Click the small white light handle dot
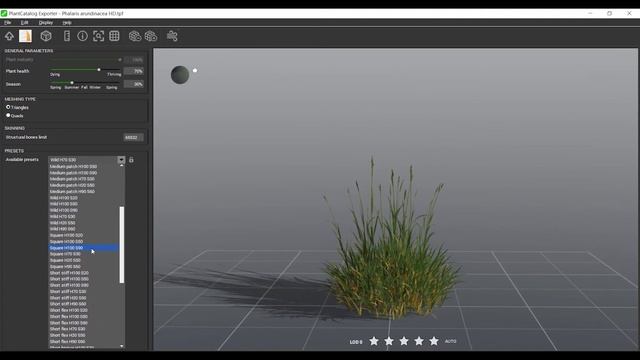The width and height of the screenshot is (640, 360). tap(195, 71)
